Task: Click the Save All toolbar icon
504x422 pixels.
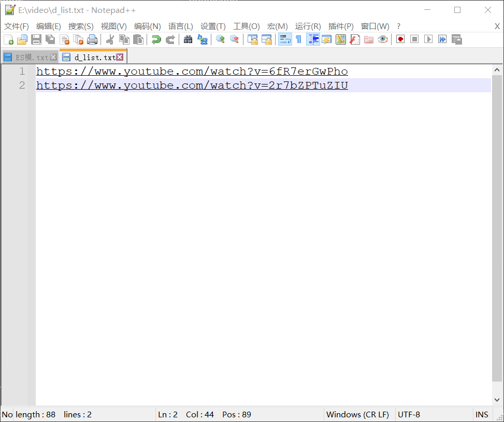Action: [50, 39]
